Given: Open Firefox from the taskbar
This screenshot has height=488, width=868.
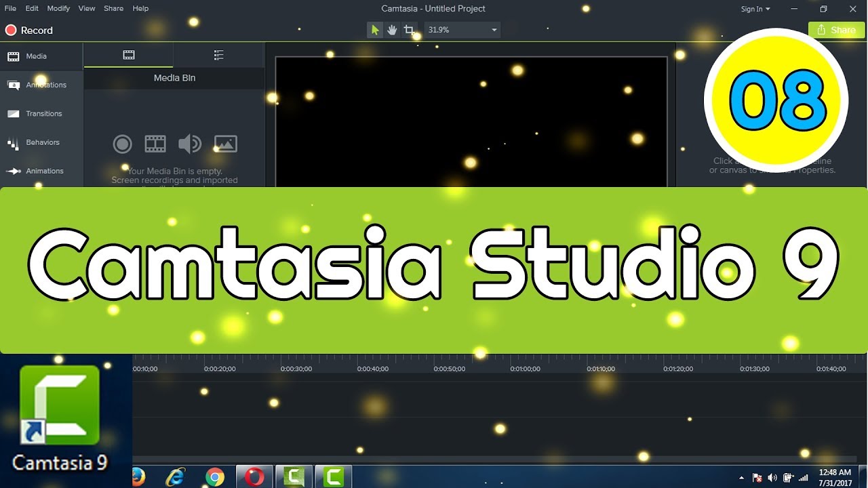Looking at the screenshot, I should (138, 477).
